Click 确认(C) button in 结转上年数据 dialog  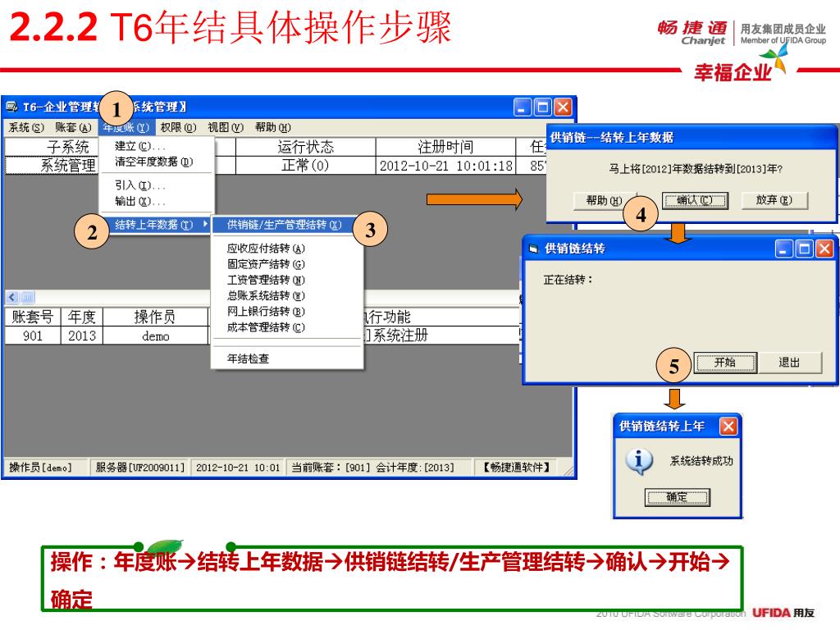(695, 200)
